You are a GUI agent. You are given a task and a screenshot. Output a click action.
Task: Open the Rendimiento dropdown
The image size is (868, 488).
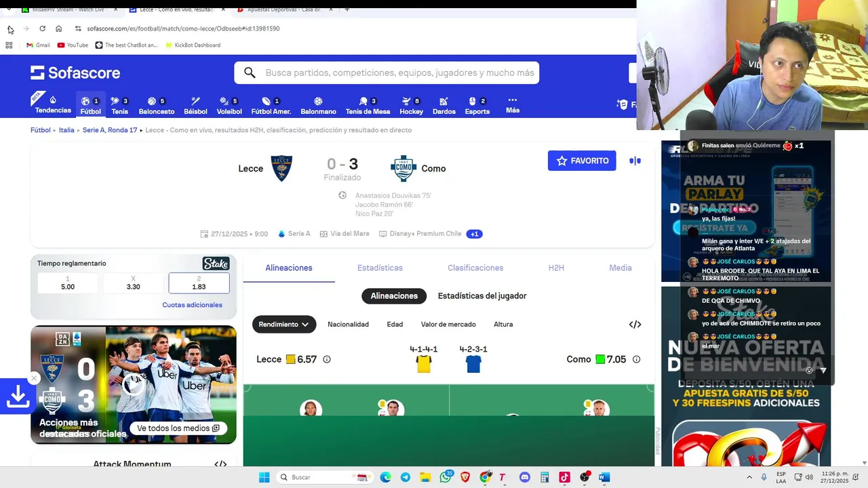click(x=284, y=325)
